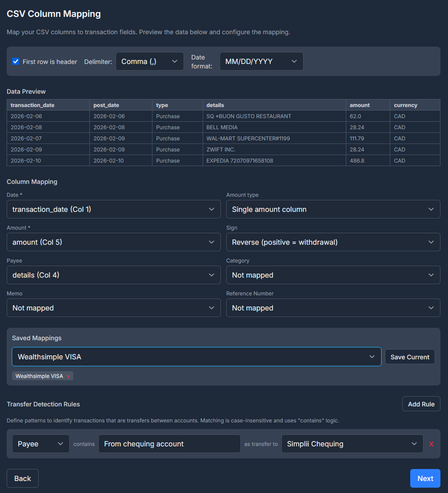
Task: Click the transaction_date column header
Action: click(48, 105)
